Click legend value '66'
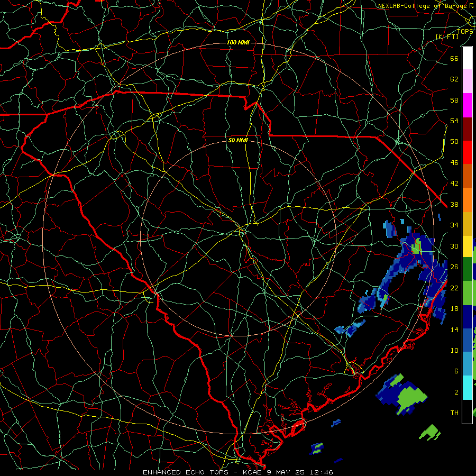476x476 pixels. point(454,58)
